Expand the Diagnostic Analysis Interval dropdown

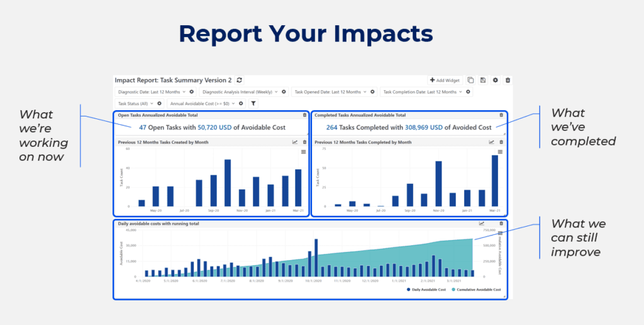[x=277, y=92]
